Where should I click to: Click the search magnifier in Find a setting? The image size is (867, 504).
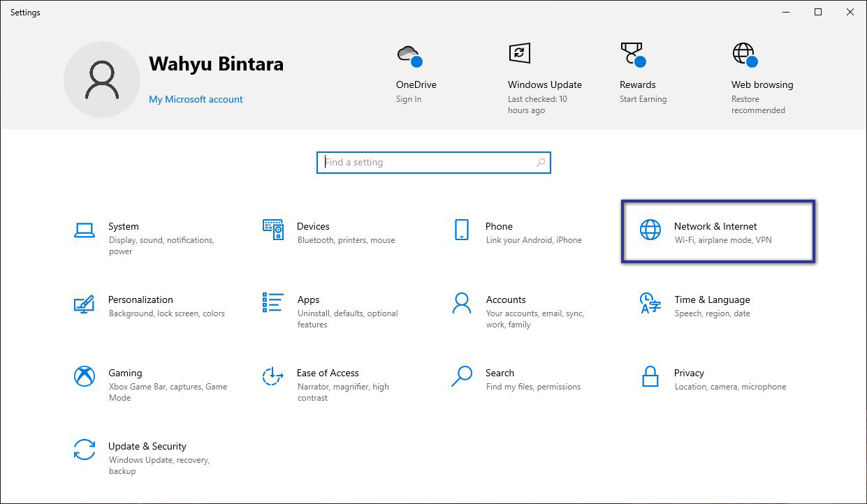point(540,163)
